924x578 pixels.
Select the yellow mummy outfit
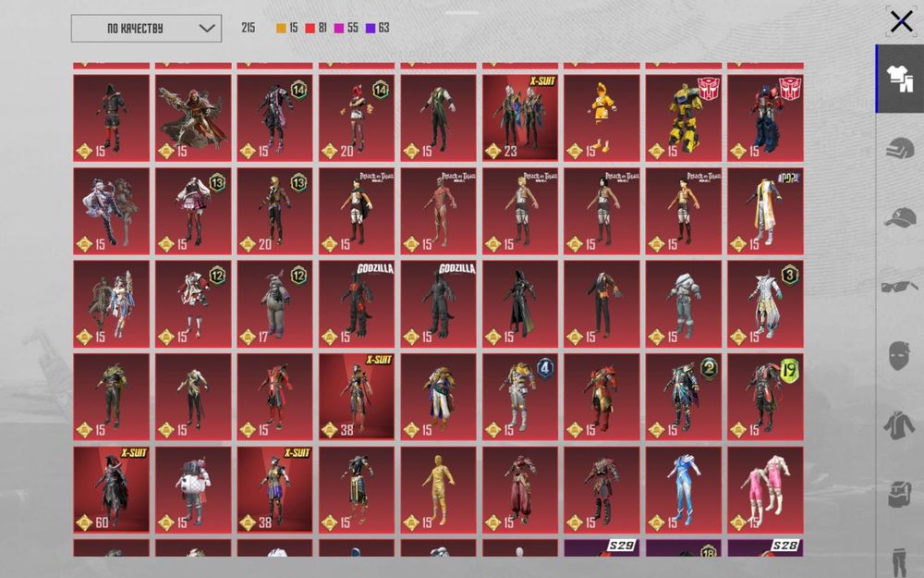point(438,490)
